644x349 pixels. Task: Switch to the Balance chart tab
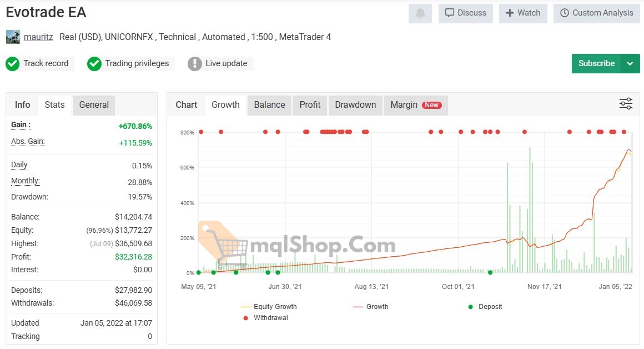(269, 105)
